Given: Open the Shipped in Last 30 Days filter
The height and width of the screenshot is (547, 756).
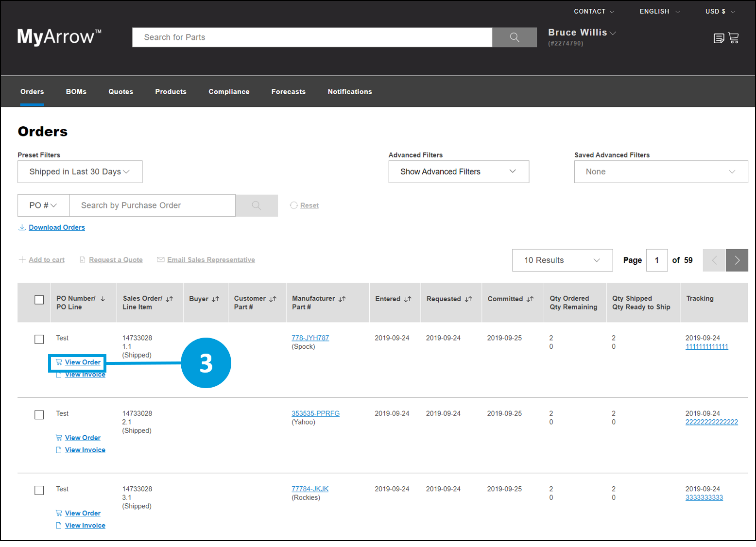Looking at the screenshot, I should pyautogui.click(x=80, y=171).
